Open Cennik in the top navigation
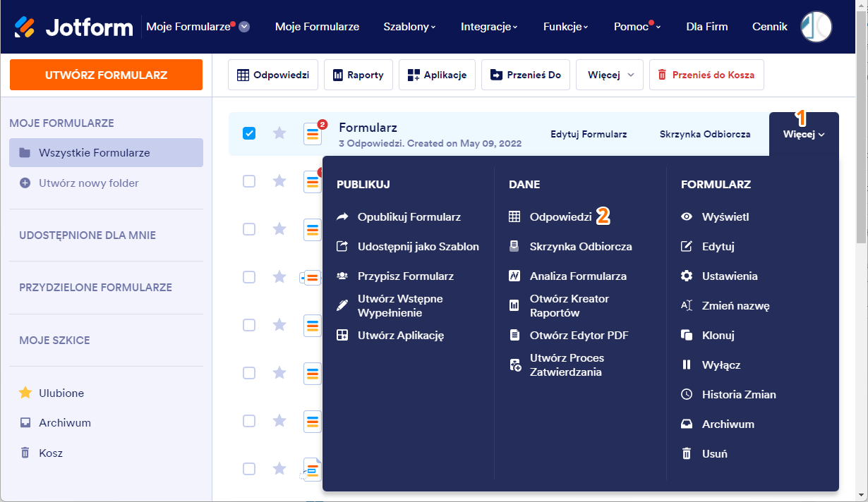 click(770, 27)
